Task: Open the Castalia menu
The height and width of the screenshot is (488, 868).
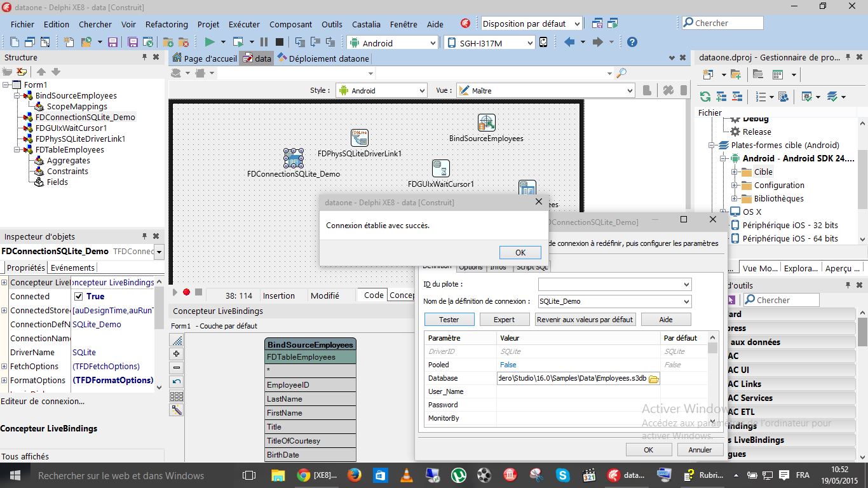Action: 366,24
